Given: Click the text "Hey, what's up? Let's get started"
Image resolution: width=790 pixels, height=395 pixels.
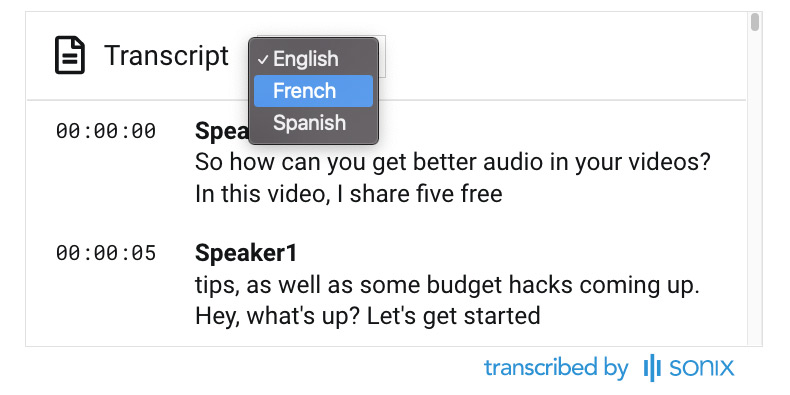Looking at the screenshot, I should coord(368,316).
